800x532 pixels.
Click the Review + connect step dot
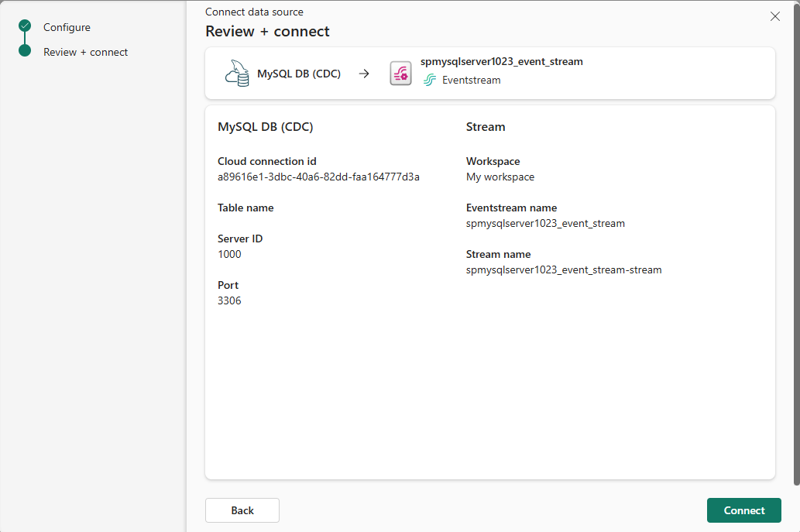coord(25,51)
